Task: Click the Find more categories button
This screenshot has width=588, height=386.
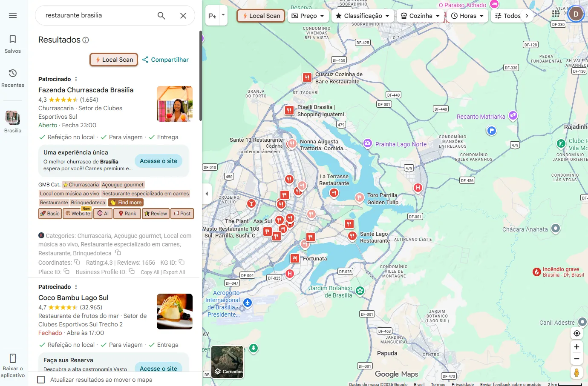Action: coord(126,203)
